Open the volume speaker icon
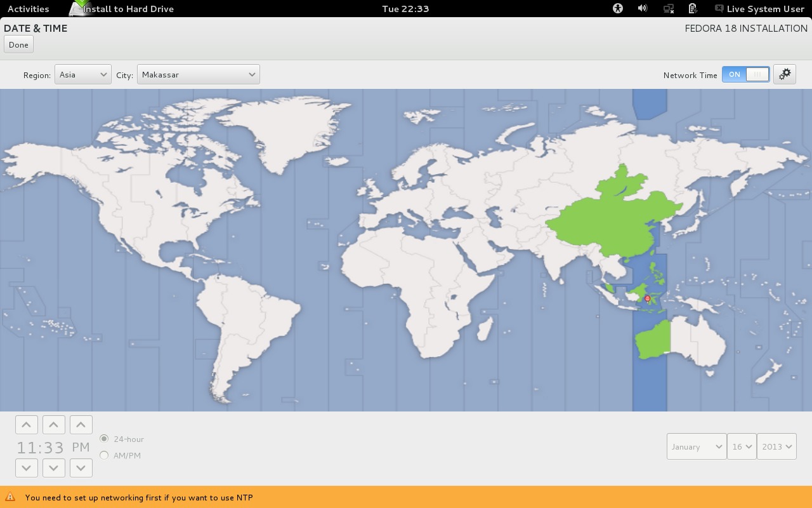 [643, 8]
